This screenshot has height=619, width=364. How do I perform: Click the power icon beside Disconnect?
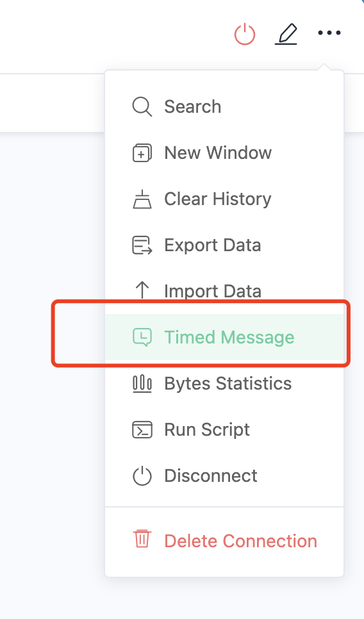pyautogui.click(x=142, y=475)
